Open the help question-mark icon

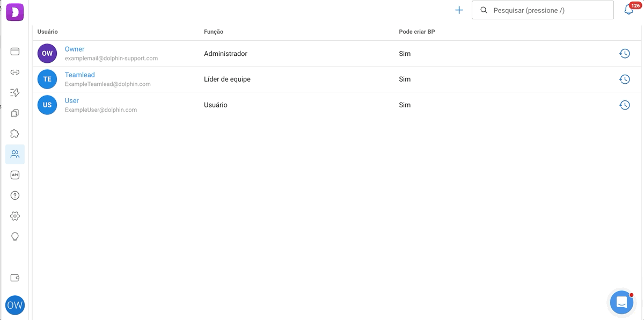(x=15, y=195)
